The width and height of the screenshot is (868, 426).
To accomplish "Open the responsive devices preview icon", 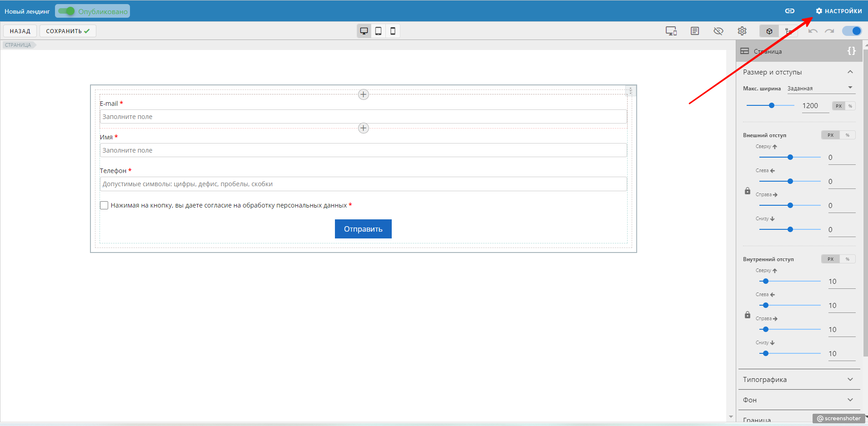I will (671, 31).
